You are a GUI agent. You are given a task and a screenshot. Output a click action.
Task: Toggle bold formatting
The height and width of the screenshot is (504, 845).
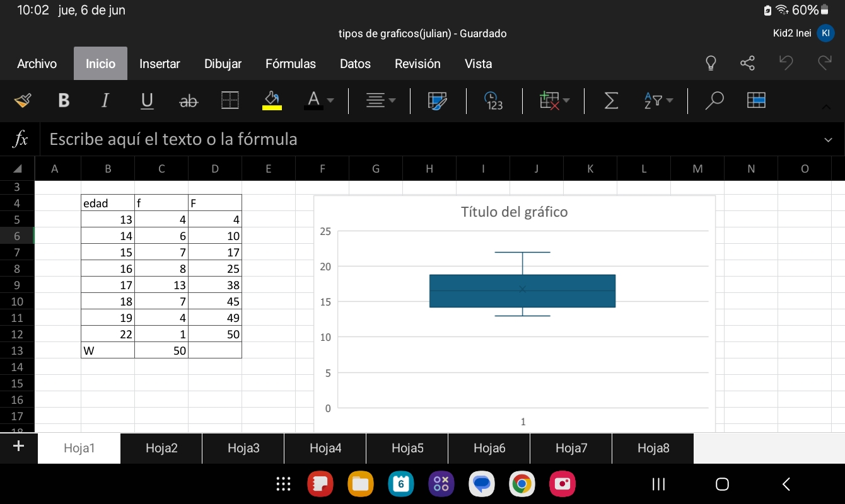[64, 101]
